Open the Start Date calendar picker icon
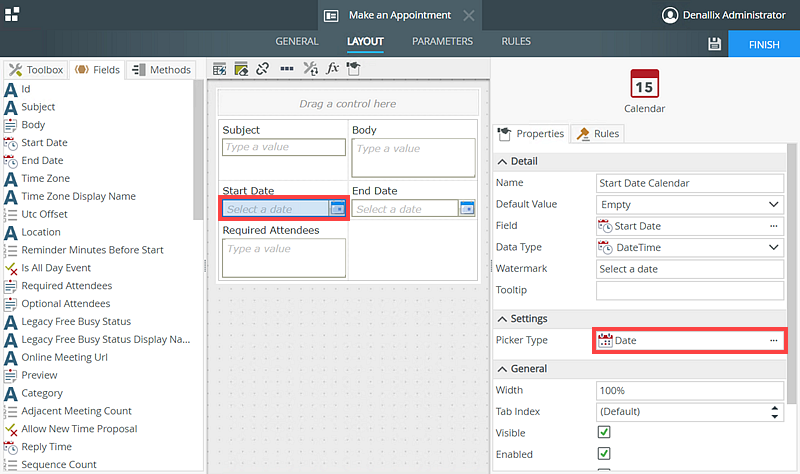The height and width of the screenshot is (474, 800). pos(338,208)
